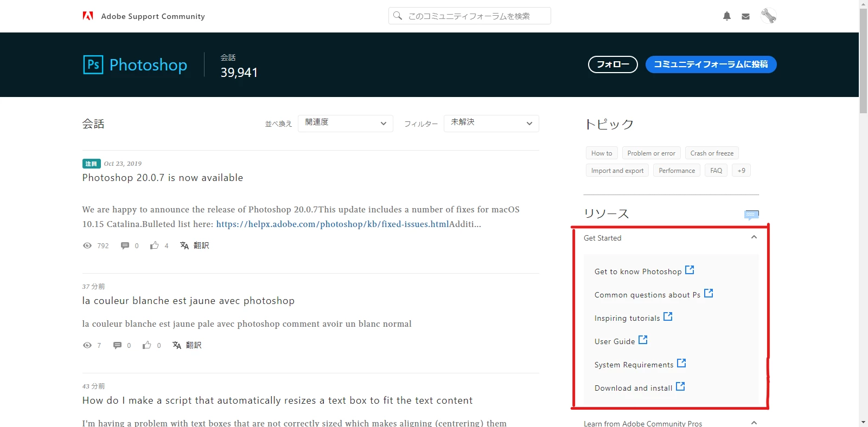Click external link icon after Get to know Photoshop
868x427 pixels.
690,270
